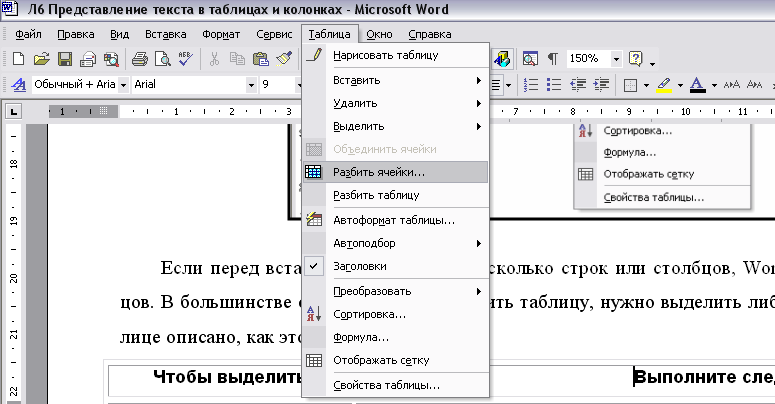Screen dimensions: 775x404
Task: Close the Таблица menu bar item
Action: pyautogui.click(x=330, y=34)
